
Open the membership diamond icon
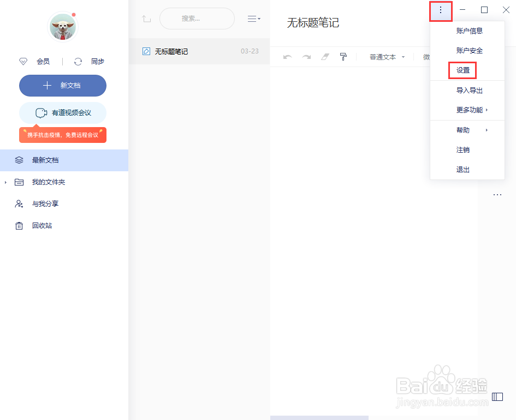[23, 62]
